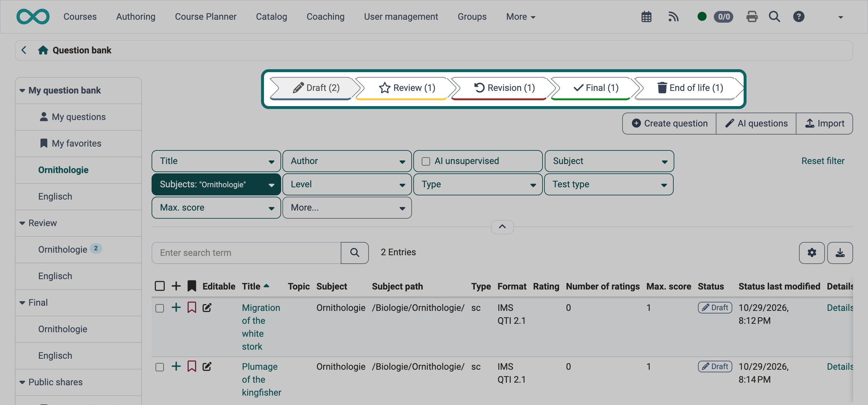
Task: Open the help question mark icon
Action: click(x=799, y=17)
